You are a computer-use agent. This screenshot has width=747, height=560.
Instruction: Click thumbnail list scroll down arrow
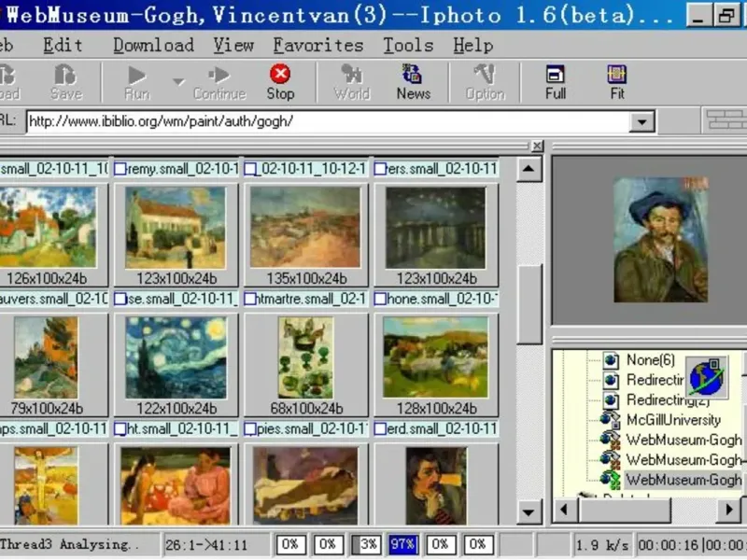pos(529,512)
